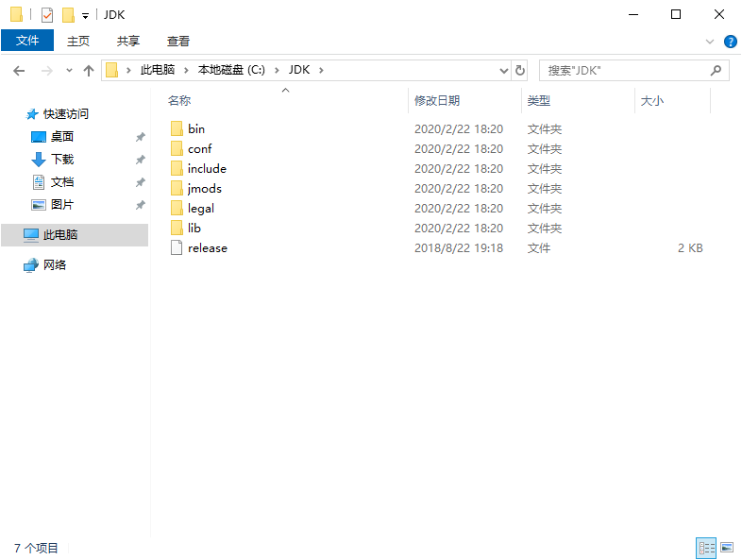
Task: Click the file name "conf"
Action: click(x=200, y=148)
